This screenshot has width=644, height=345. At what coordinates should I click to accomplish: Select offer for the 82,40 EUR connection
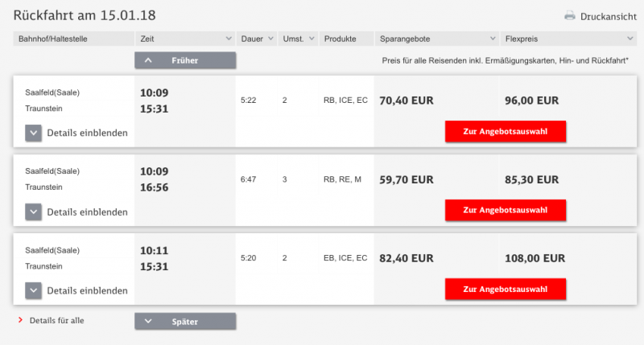click(506, 289)
